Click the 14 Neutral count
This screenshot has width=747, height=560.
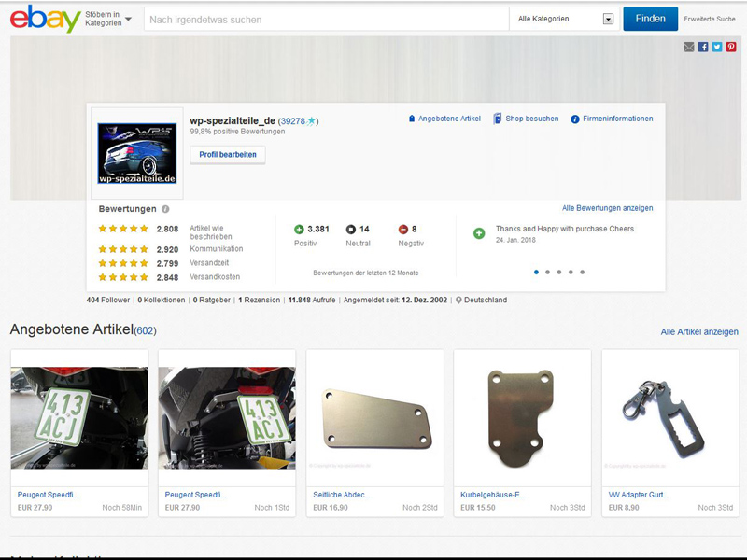(x=364, y=230)
